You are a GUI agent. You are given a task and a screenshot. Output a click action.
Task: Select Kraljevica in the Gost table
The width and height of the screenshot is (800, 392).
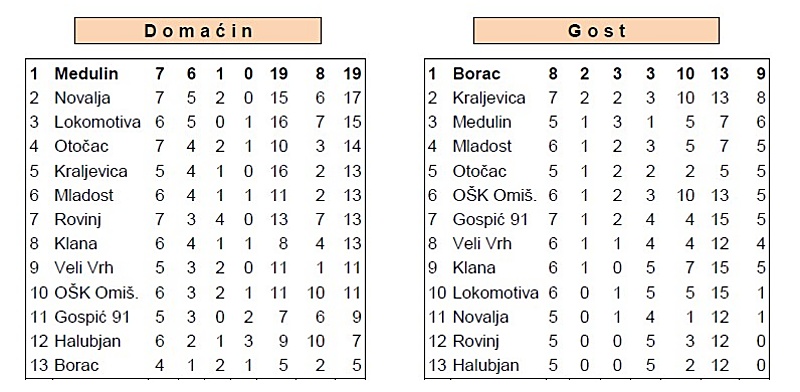pyautogui.click(x=489, y=98)
